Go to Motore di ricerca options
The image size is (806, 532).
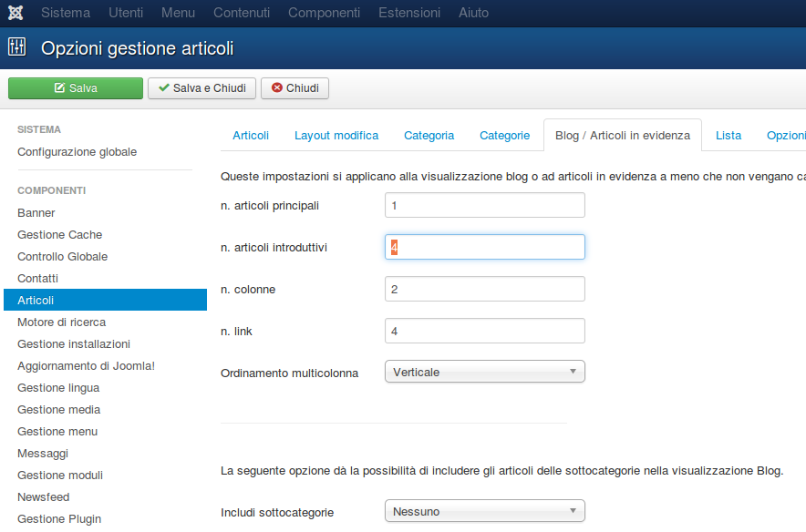point(61,322)
